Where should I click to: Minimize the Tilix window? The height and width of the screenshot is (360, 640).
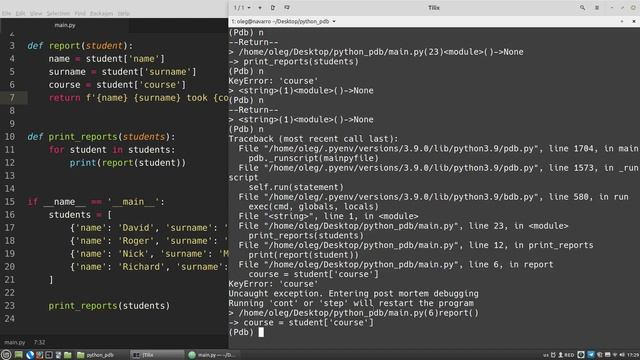pyautogui.click(x=612, y=7)
